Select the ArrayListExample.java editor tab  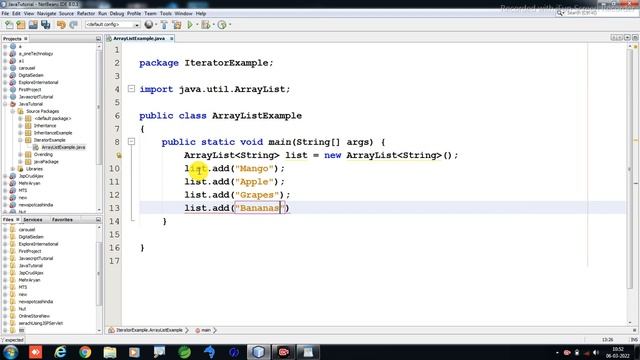tap(139, 38)
